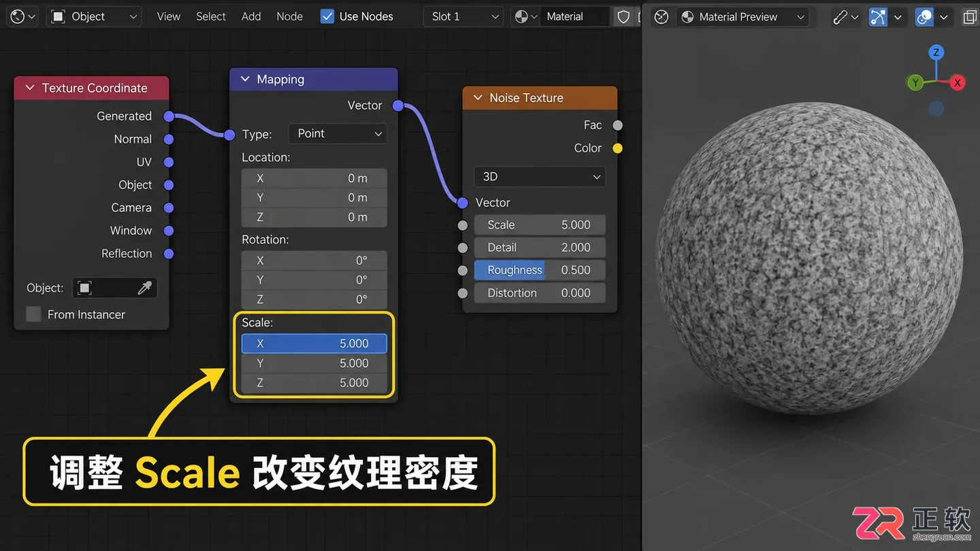Open the Node menu
This screenshot has width=980, height=551.
[289, 16]
